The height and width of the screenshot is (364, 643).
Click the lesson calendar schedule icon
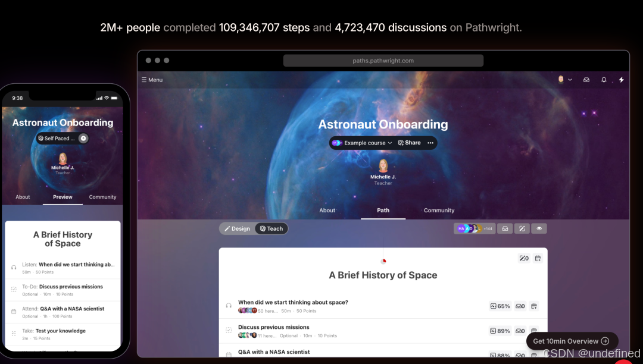[538, 258]
